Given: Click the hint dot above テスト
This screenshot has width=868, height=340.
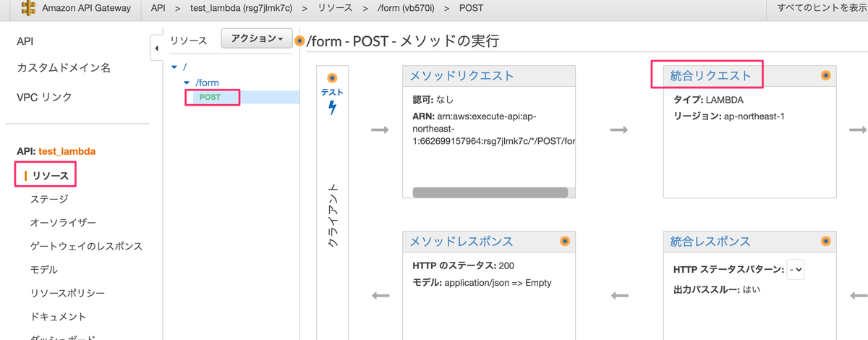Looking at the screenshot, I should (x=332, y=77).
